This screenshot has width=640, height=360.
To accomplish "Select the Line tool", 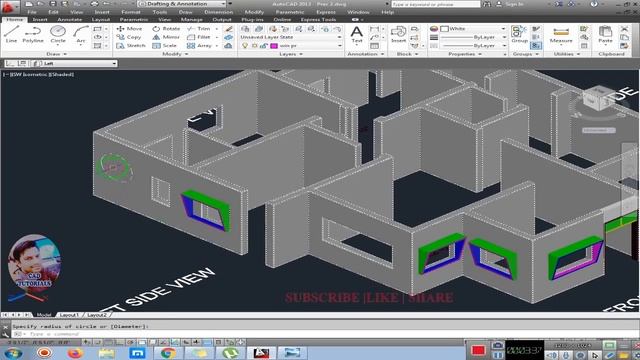I will coord(11,34).
